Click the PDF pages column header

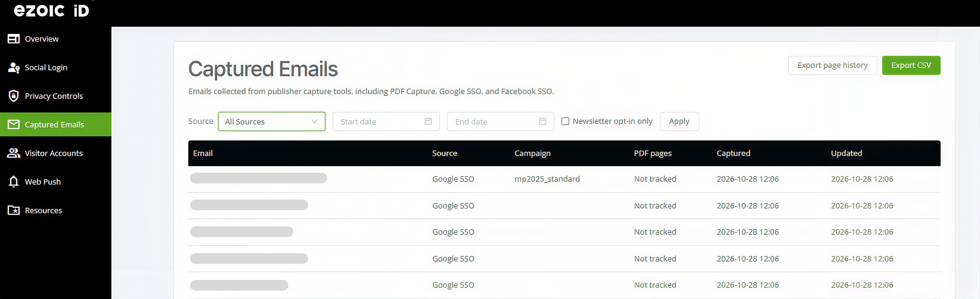coord(653,153)
